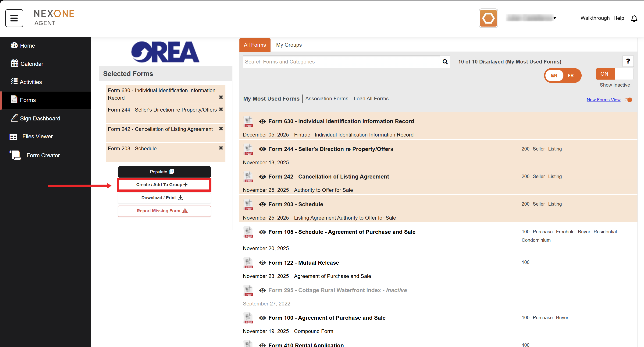Switch language toggle to FR
The width and height of the screenshot is (644, 347).
pyautogui.click(x=570, y=75)
